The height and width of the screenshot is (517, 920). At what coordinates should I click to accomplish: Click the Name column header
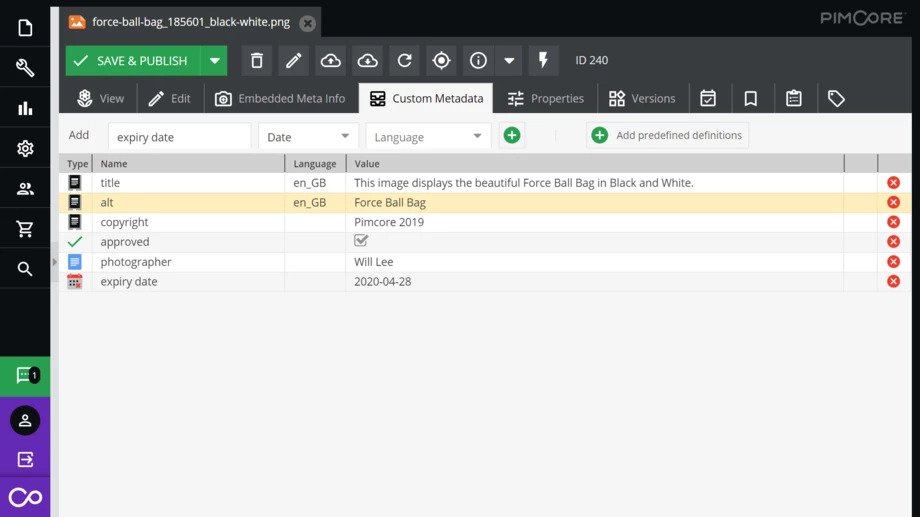tap(188, 164)
